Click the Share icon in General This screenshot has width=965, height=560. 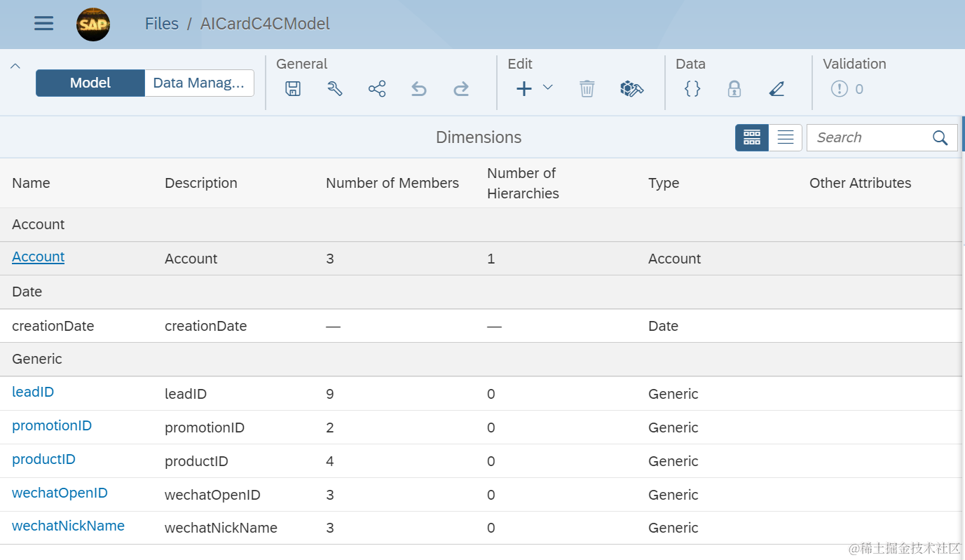click(x=377, y=89)
